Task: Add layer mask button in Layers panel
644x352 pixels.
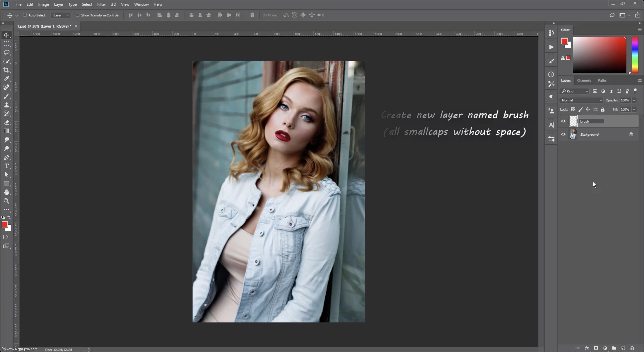Action: [x=596, y=348]
